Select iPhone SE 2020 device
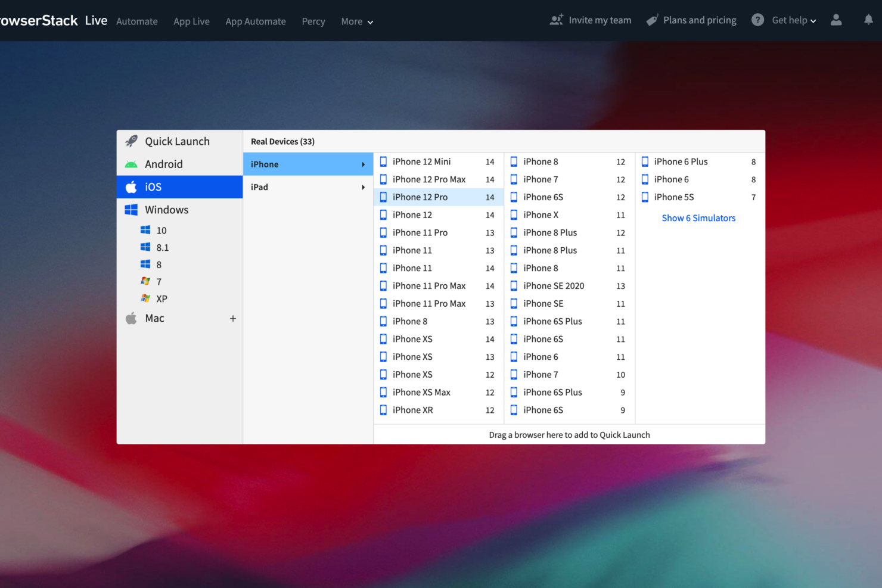 pyautogui.click(x=554, y=286)
